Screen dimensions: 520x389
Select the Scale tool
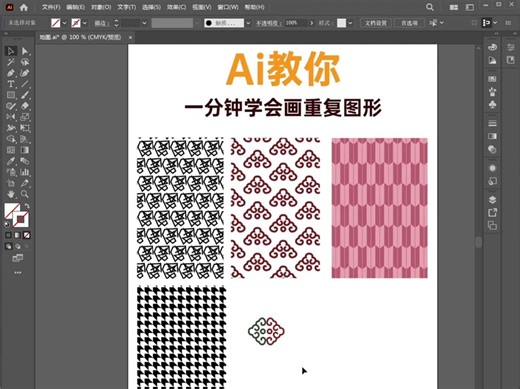[x=25, y=117]
